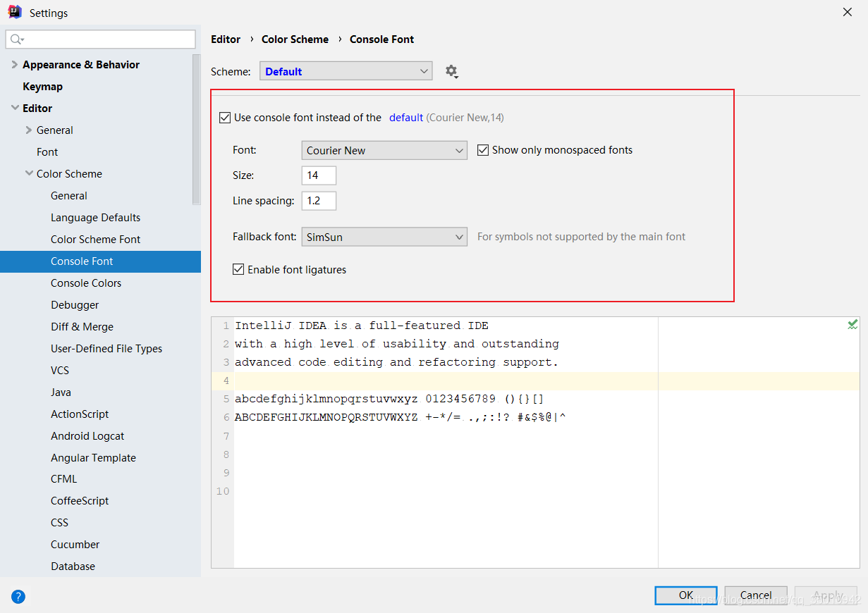The width and height of the screenshot is (868, 613).
Task: Toggle Use console font instead of default
Action: pos(225,118)
